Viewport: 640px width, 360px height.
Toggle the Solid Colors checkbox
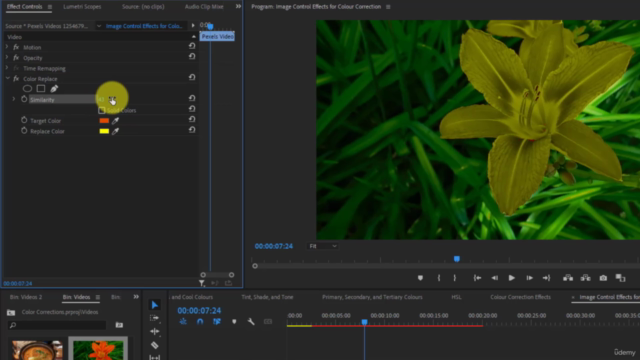[x=102, y=110]
